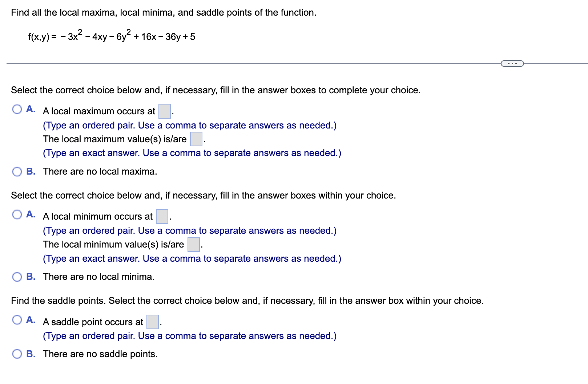588x384 pixels.
Task: Select choice B "There are no local minima"
Action: (x=17, y=276)
